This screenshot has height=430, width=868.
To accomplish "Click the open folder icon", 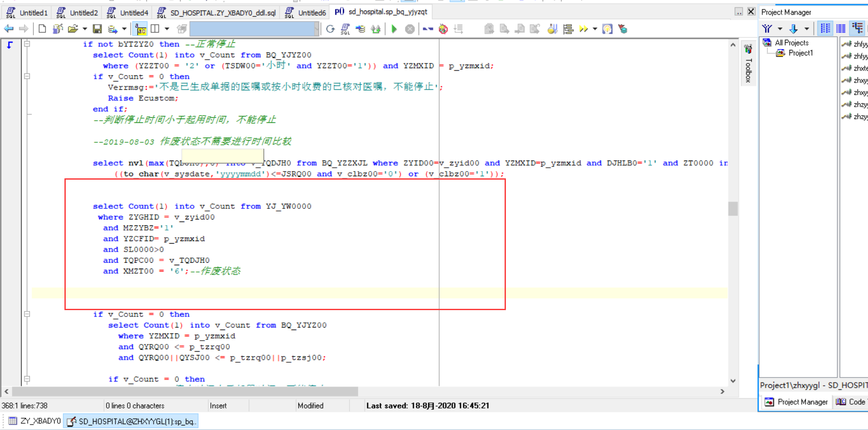I will (73, 29).
